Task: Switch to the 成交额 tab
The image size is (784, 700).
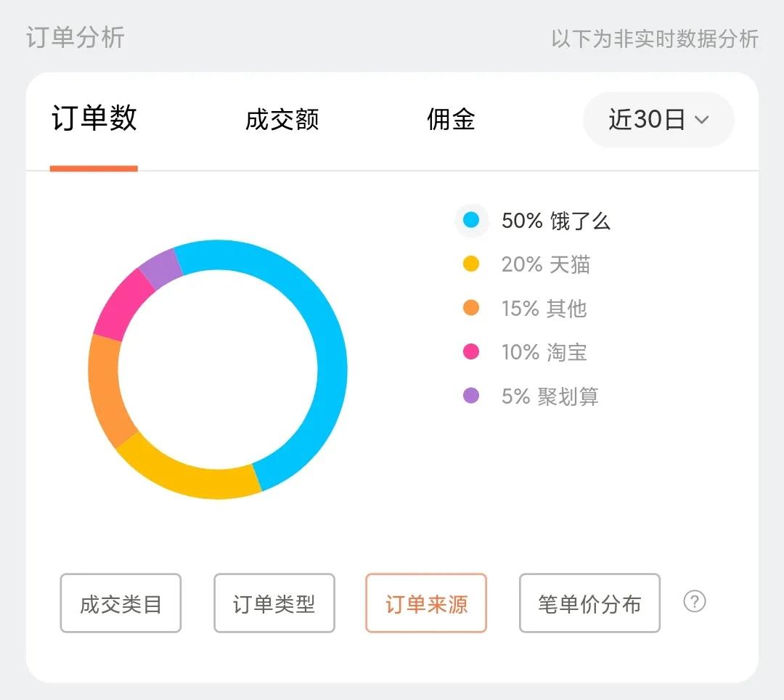Action: [x=282, y=120]
